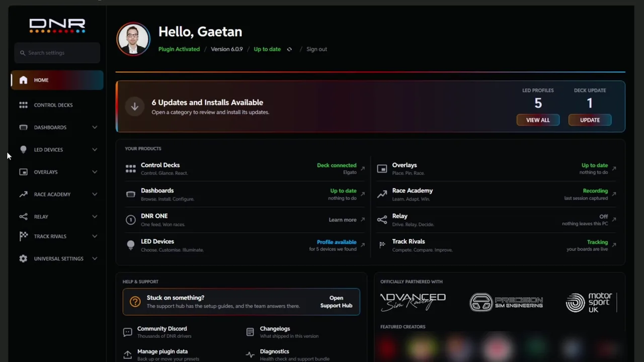This screenshot has height=362, width=644.
Task: Click the Community Discord chat icon
Action: click(128, 332)
